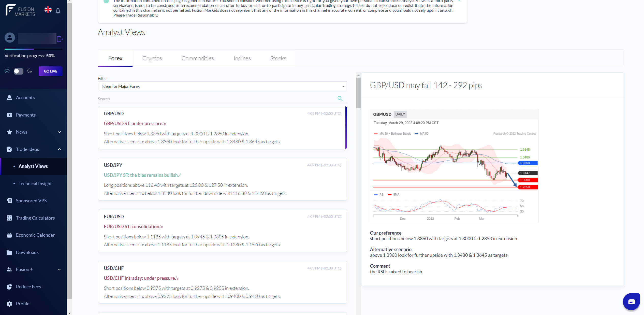
Task: Click the 'GBP/USD may fall 142 - 292 pips' heading
Action: 426,85
